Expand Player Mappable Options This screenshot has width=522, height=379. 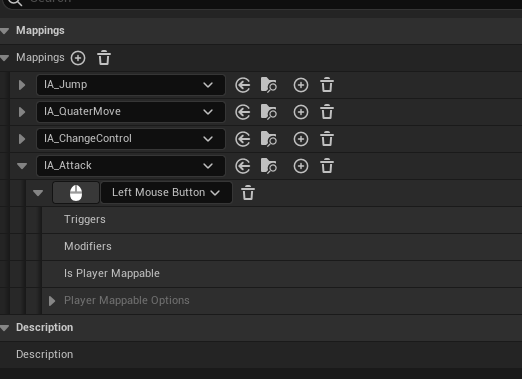coord(52,301)
